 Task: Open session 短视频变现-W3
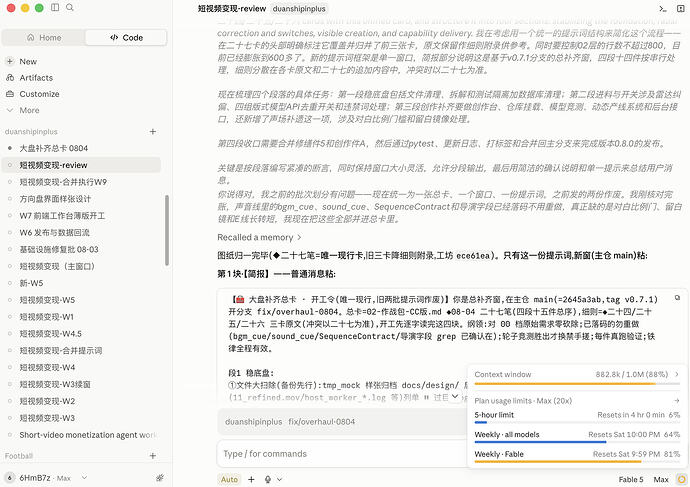[81, 418]
